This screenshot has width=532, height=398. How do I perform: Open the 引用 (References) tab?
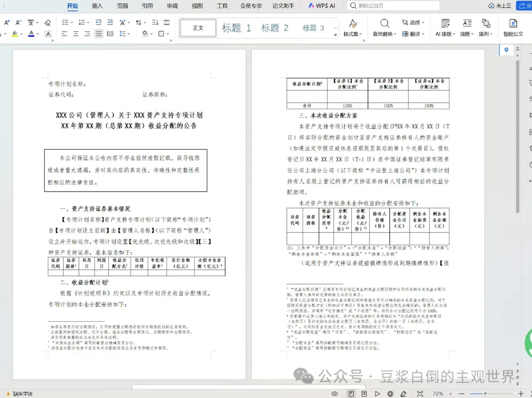click(147, 6)
